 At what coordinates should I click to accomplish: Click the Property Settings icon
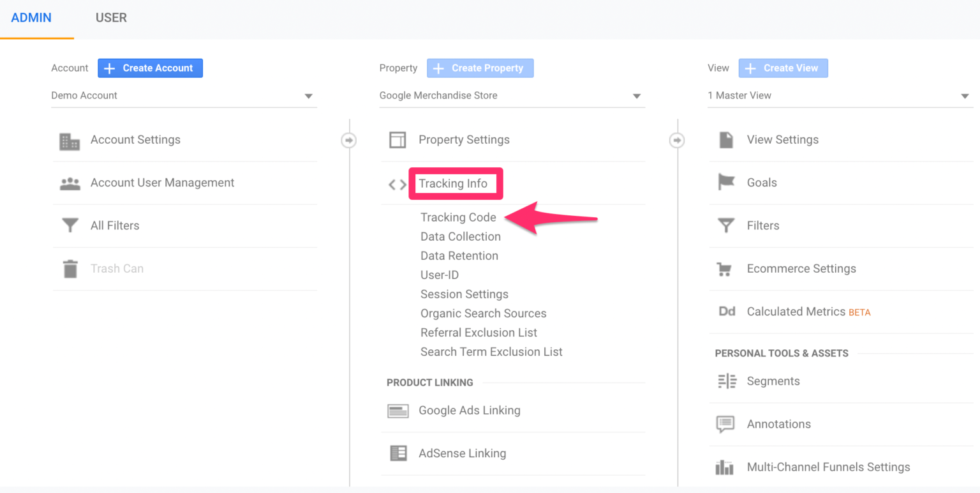pos(397,139)
